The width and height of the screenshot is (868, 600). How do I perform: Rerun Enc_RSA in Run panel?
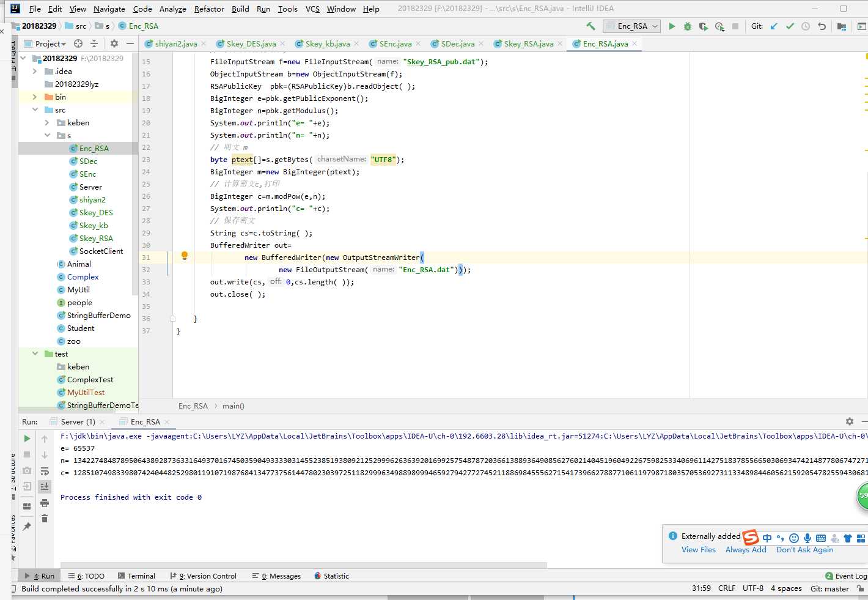[27, 439]
